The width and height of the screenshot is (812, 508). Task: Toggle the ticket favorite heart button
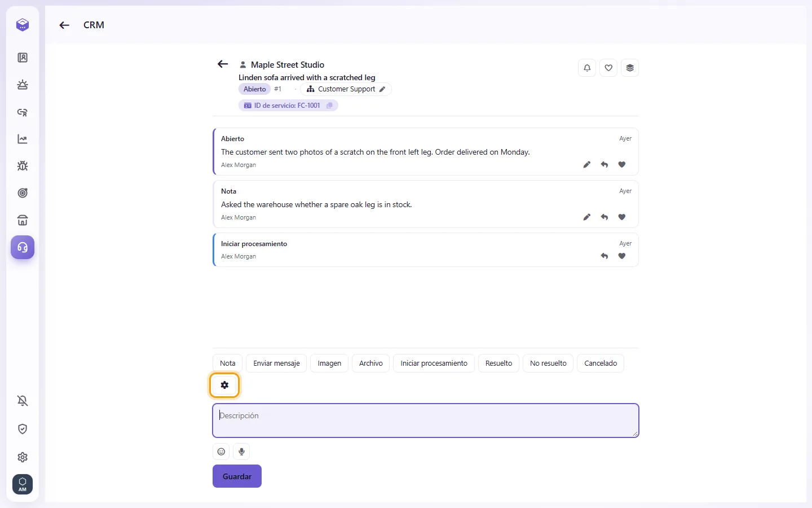pos(608,68)
